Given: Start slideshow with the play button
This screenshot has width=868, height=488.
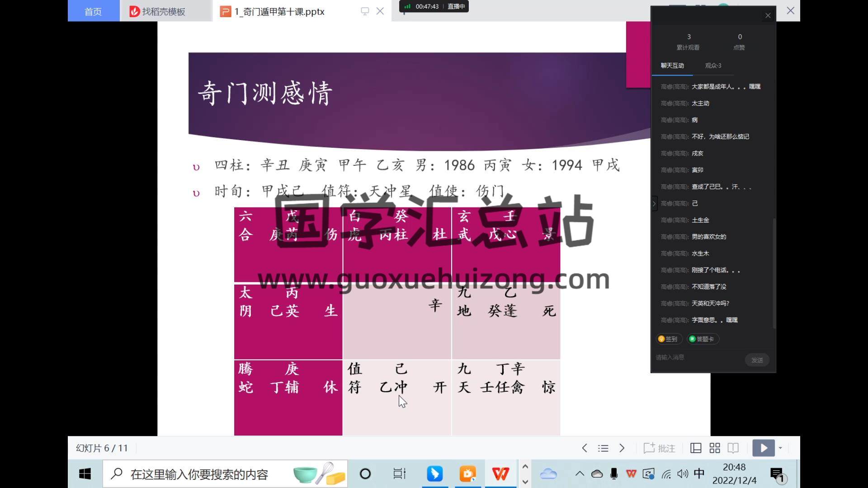Looking at the screenshot, I should (x=763, y=448).
